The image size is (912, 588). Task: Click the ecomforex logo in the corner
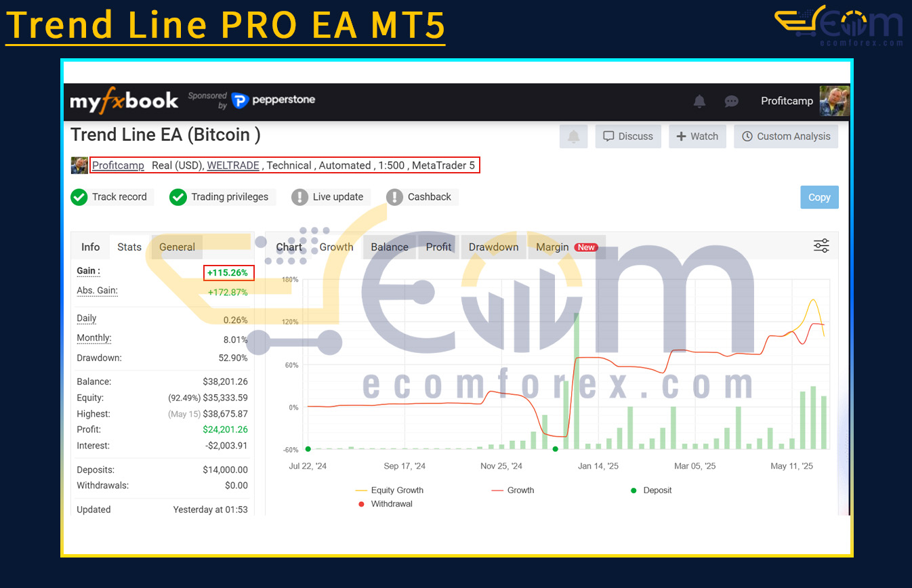[839, 26]
